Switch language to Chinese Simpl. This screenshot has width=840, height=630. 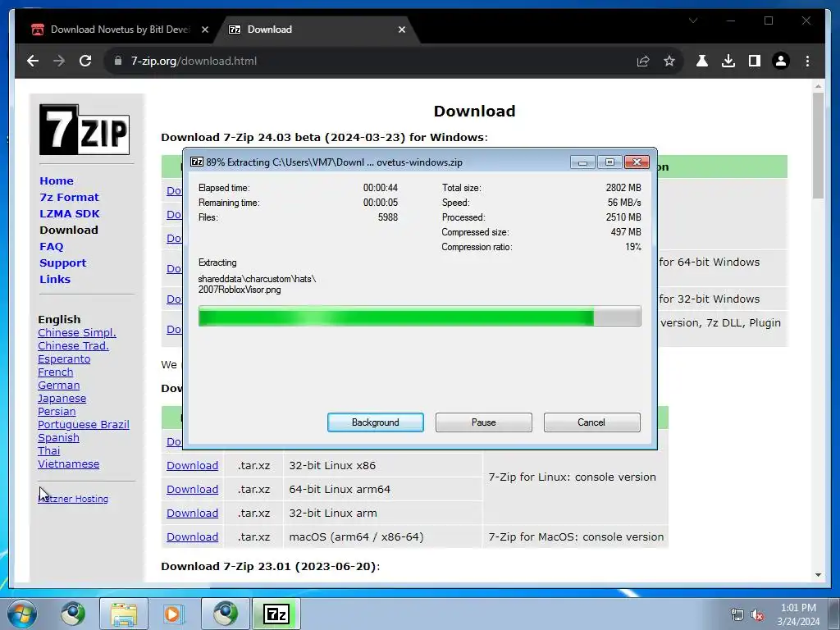click(x=77, y=333)
